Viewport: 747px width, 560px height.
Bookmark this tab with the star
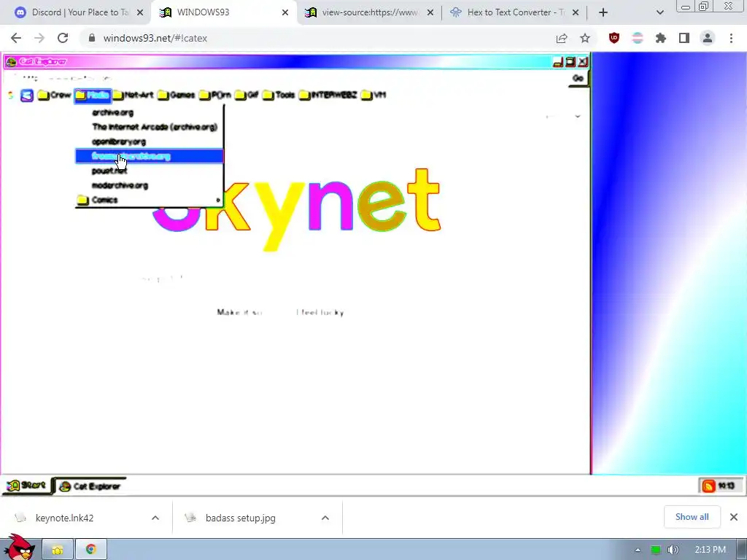tap(585, 38)
